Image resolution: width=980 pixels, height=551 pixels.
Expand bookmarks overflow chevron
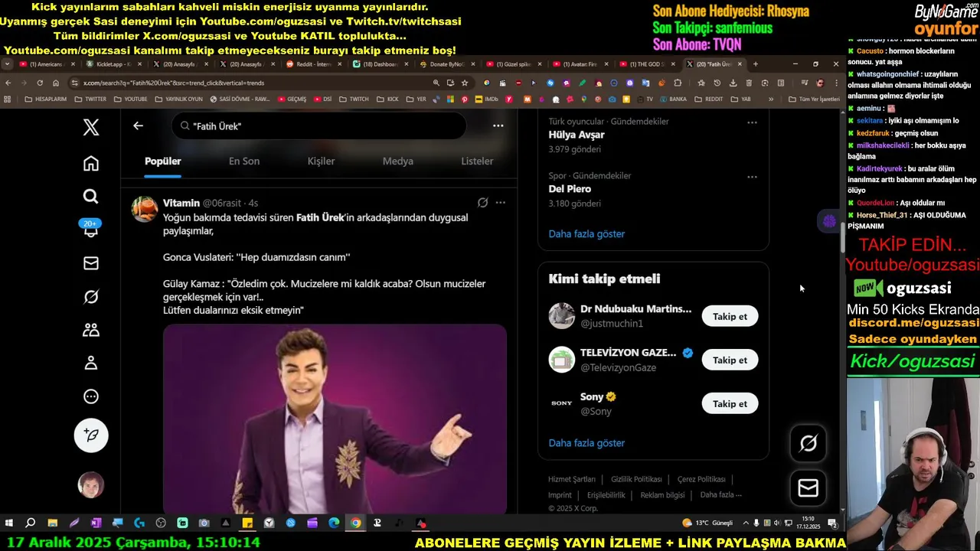pyautogui.click(x=771, y=99)
